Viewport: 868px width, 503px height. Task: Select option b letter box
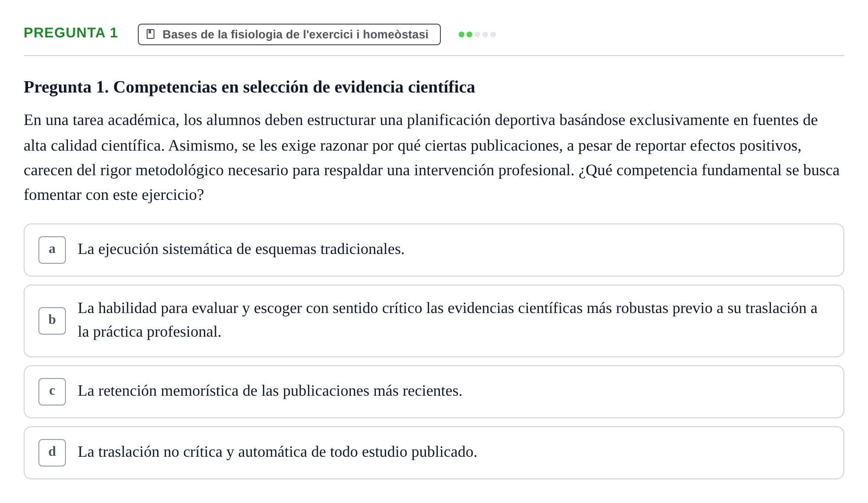(x=52, y=321)
